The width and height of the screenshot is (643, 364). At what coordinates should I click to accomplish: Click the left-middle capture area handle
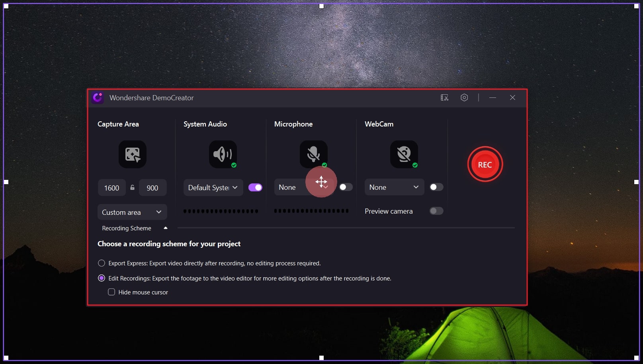pyautogui.click(x=6, y=182)
